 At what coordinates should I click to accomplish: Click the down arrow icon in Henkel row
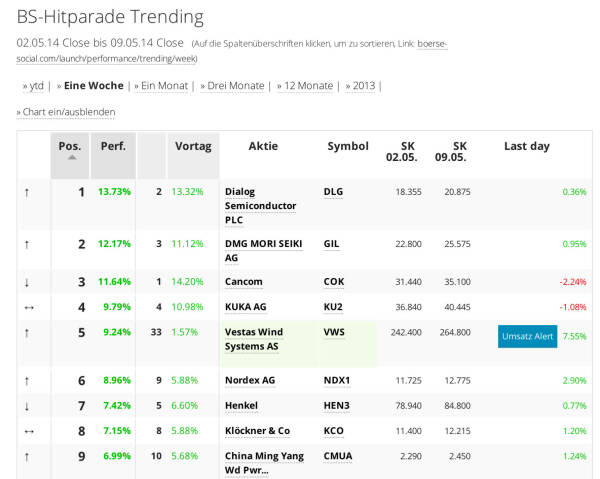[x=26, y=406]
